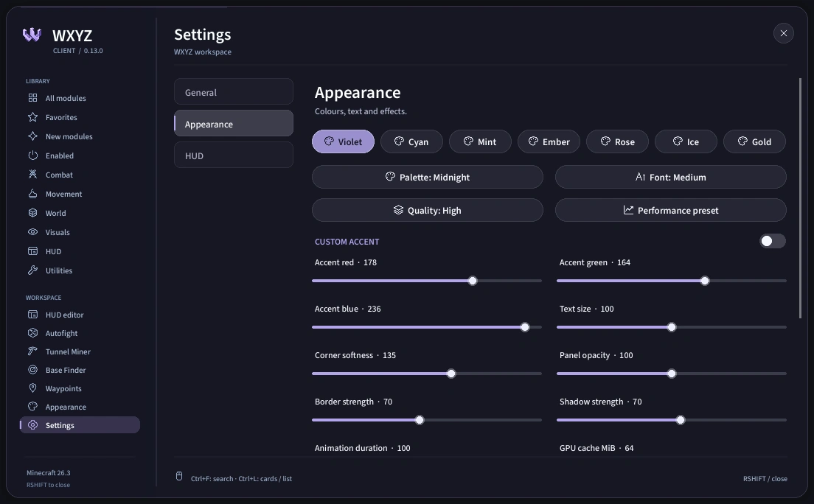Adjust the Accent green slider
814x504 pixels.
click(671, 281)
